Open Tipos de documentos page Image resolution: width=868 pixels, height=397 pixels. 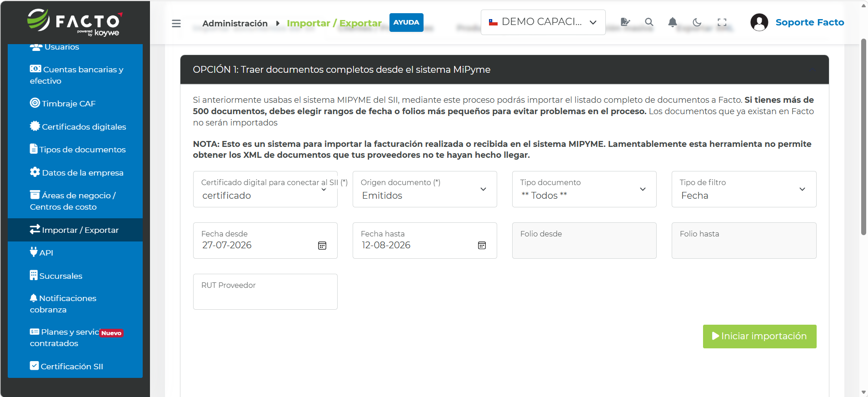[x=75, y=150]
